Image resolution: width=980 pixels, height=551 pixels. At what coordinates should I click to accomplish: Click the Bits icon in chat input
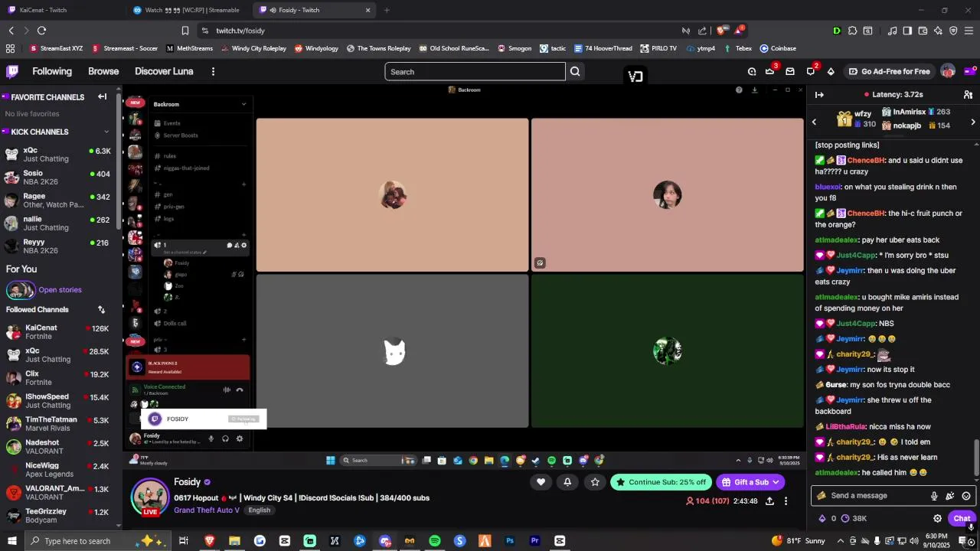point(950,496)
